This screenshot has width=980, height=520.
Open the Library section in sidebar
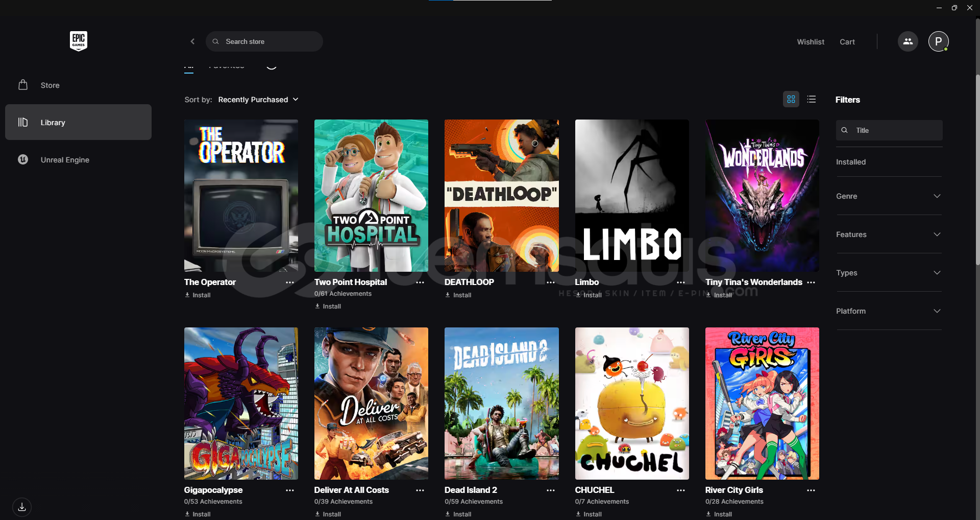click(78, 123)
